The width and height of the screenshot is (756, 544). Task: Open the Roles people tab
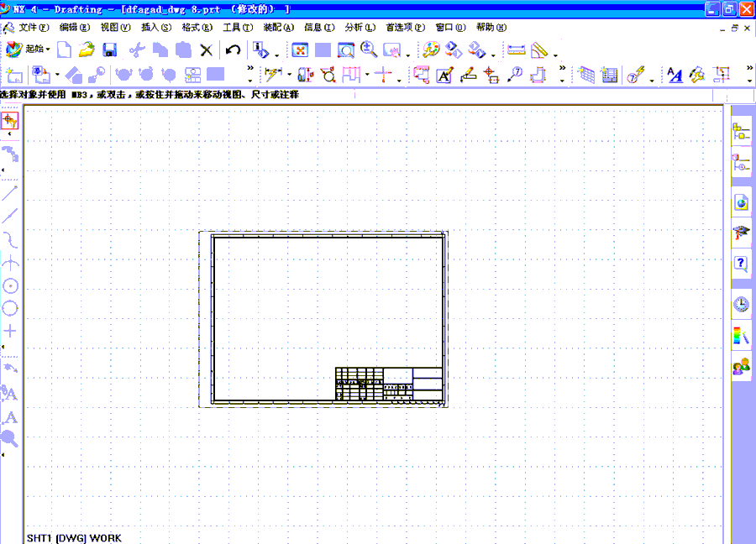pos(741,367)
